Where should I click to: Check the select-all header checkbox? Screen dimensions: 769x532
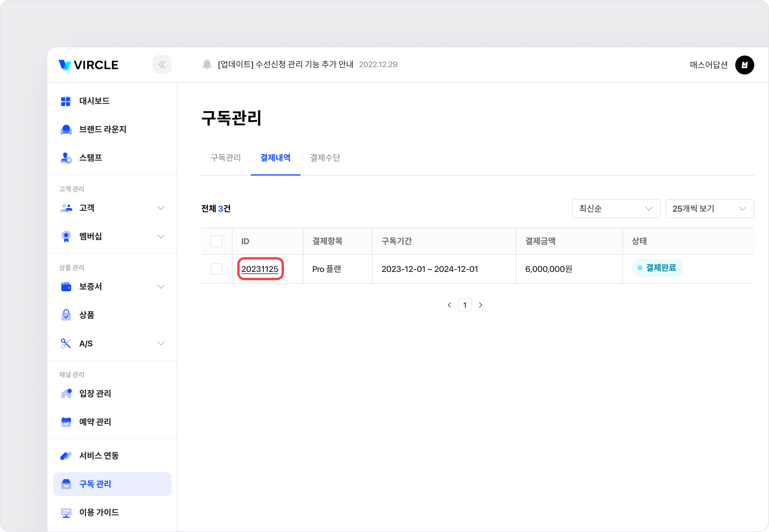click(x=217, y=241)
